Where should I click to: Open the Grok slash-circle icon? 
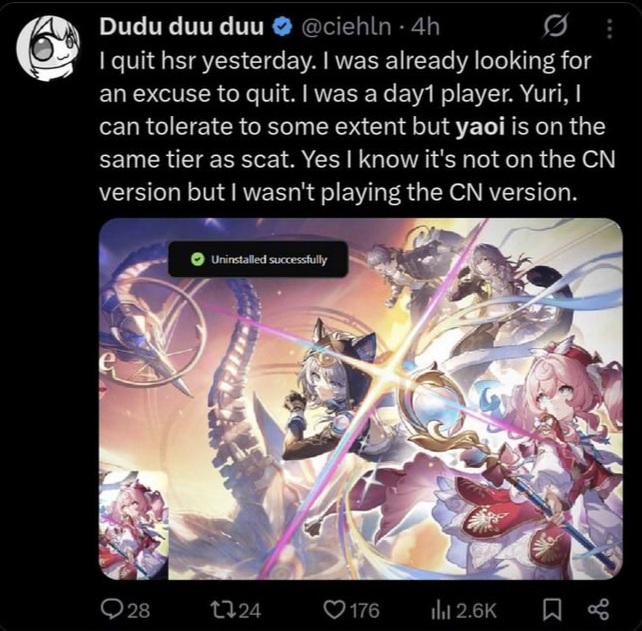pos(556,27)
